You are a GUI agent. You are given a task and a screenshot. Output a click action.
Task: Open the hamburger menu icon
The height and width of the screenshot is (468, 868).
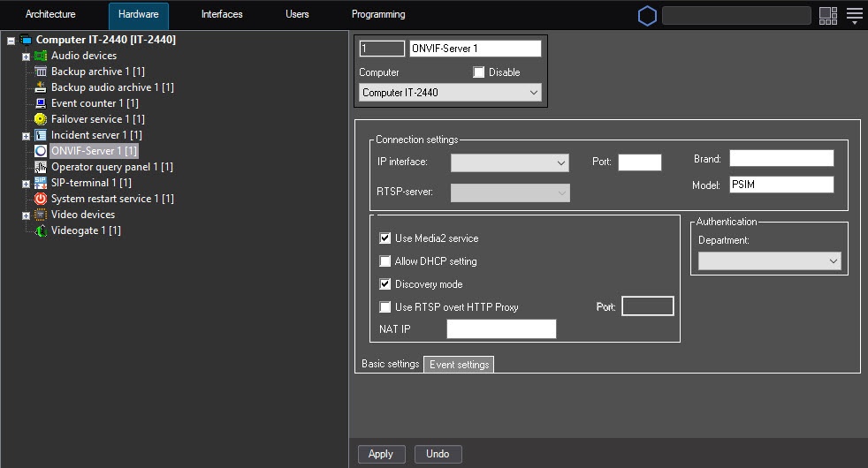854,15
